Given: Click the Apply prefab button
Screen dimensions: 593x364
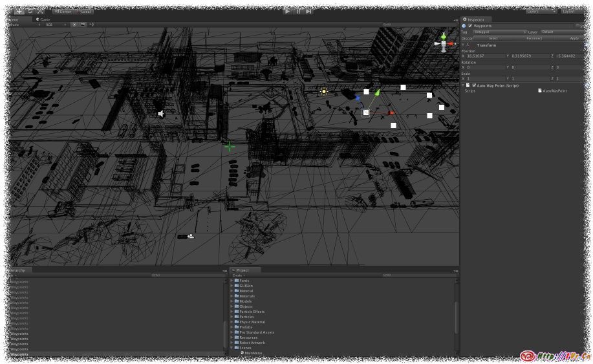Looking at the screenshot, I should tap(574, 38).
